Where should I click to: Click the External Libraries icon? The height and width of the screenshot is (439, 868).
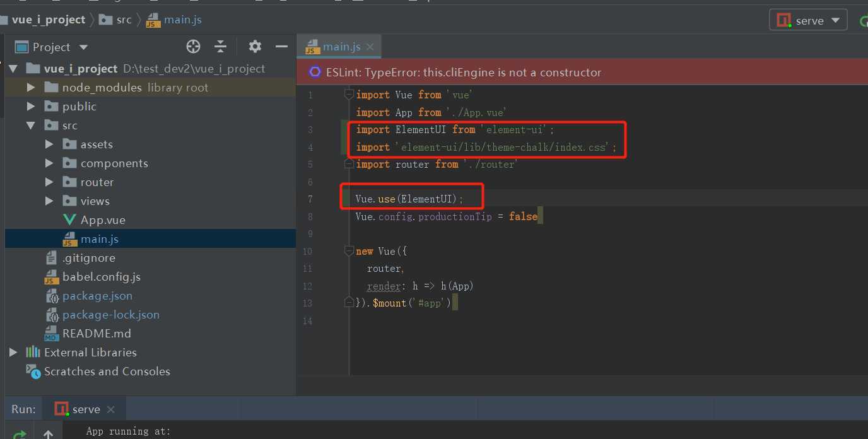tap(33, 352)
